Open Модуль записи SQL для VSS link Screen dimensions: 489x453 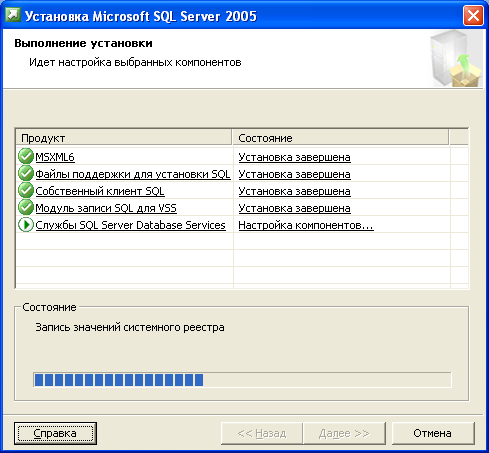(x=106, y=208)
